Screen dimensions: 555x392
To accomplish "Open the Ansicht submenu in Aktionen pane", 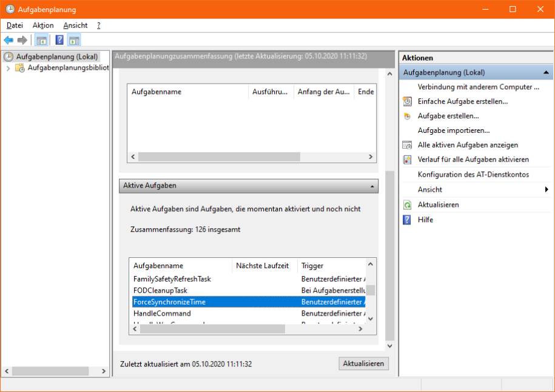I will coord(547,190).
